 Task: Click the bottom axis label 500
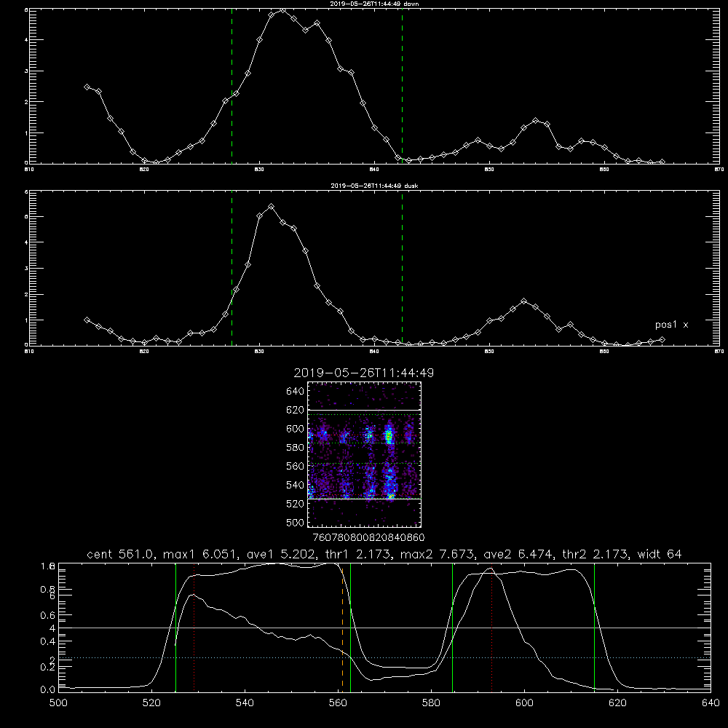(58, 703)
